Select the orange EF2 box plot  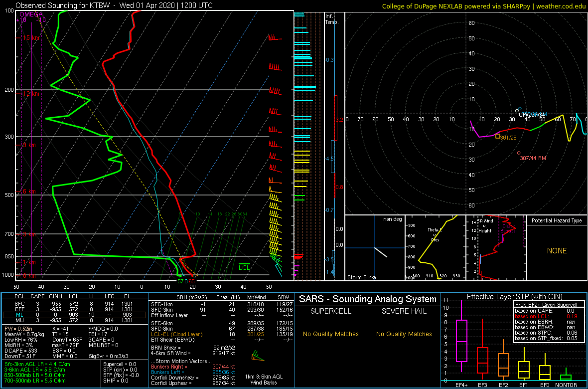tap(503, 361)
